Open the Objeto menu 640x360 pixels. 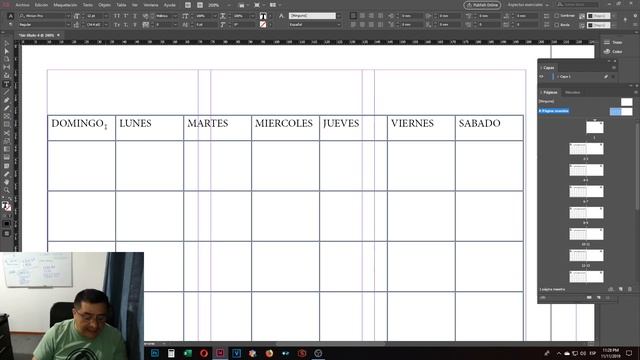pos(104,5)
